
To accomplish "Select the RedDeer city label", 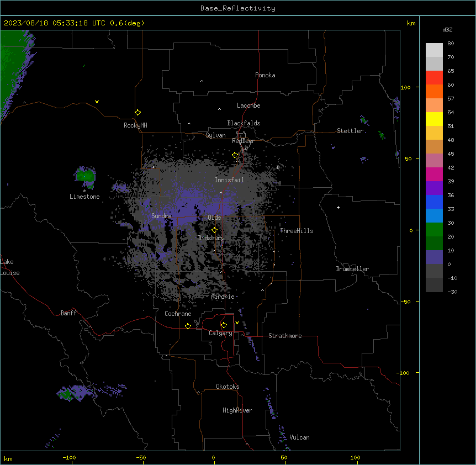I will 243,141.
